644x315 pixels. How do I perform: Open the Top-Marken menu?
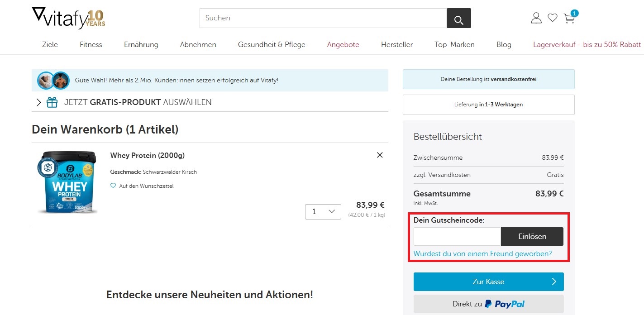[x=454, y=44]
